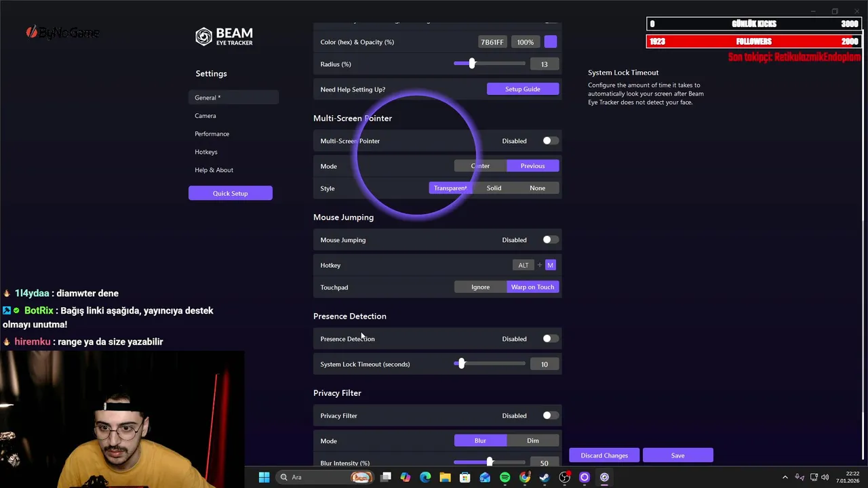Open Google Chrome from the taskbar
Viewport: 868px width, 488px height.
[x=525, y=477]
